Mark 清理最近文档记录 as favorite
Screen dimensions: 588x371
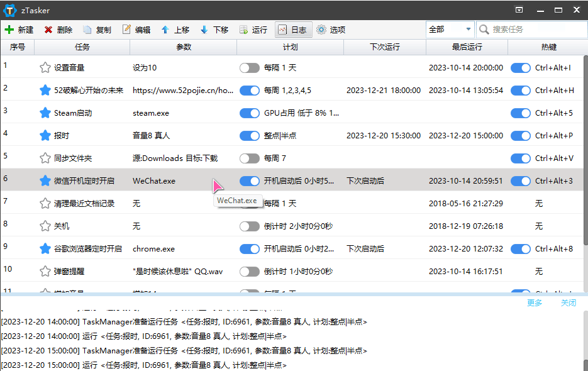45,203
